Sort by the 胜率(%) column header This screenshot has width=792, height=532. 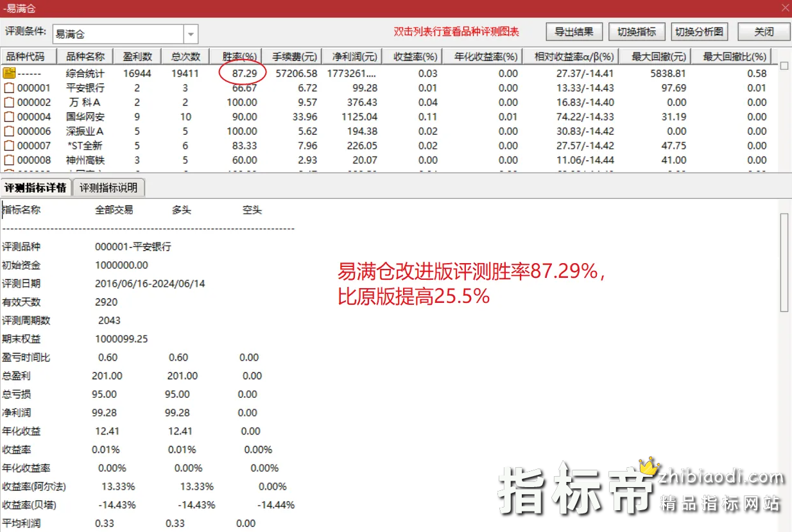point(236,56)
